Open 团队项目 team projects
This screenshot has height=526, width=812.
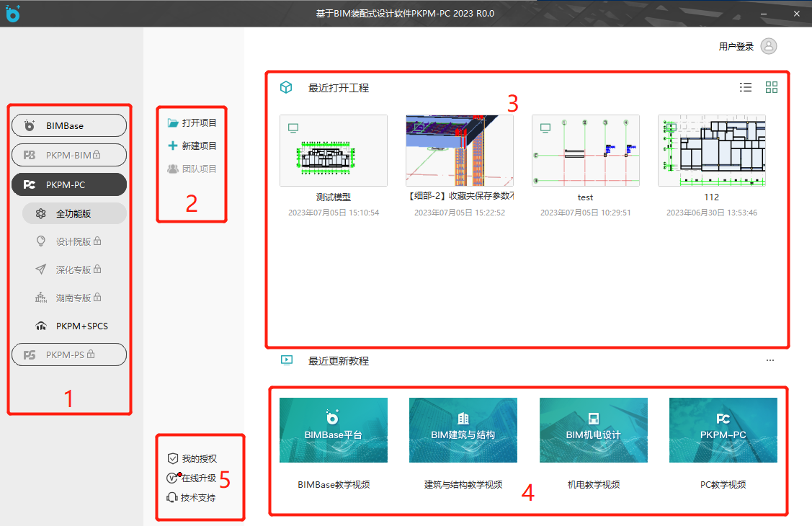point(192,169)
